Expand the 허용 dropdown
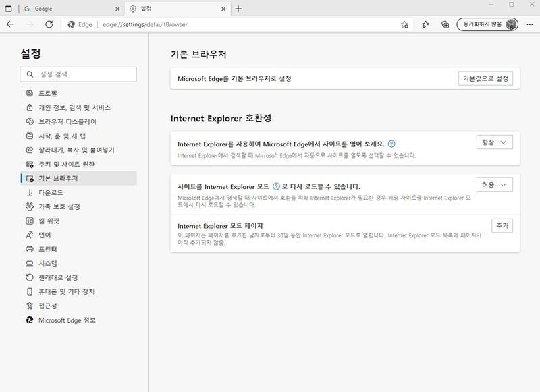Viewport: 540px width, 392px height. coord(495,185)
